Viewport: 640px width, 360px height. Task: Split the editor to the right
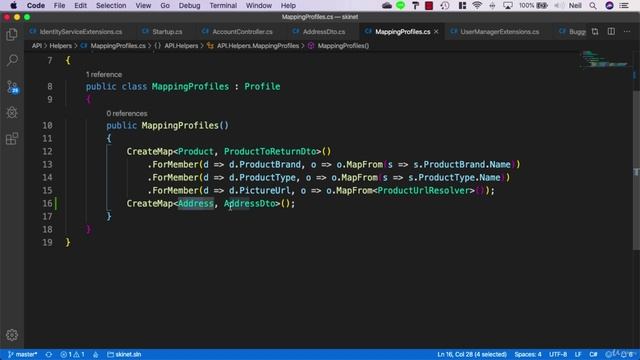tap(611, 32)
